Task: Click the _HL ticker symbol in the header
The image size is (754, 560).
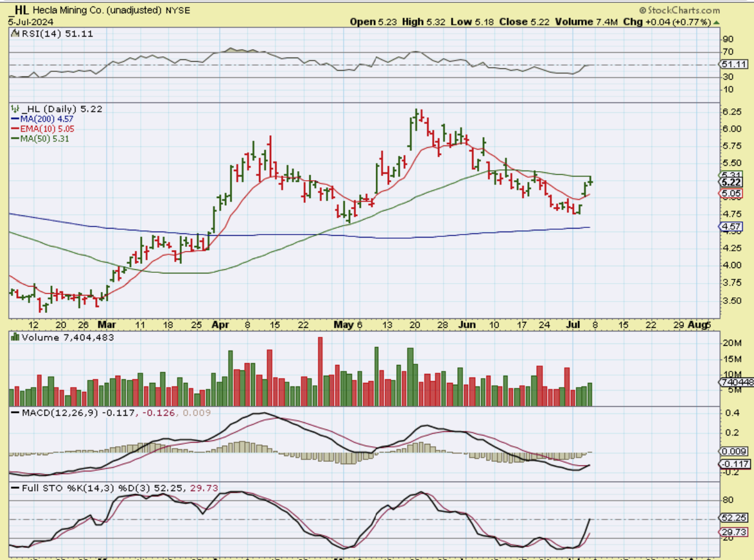Action: point(20,10)
